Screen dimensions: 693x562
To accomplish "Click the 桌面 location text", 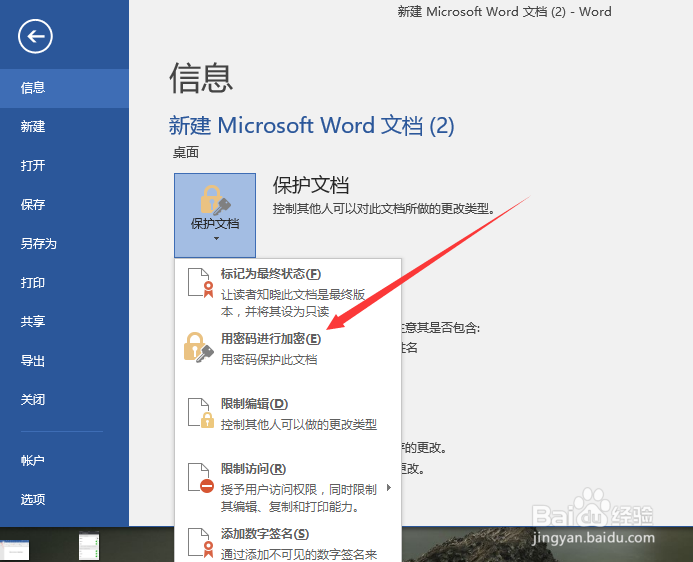I will (186, 152).
